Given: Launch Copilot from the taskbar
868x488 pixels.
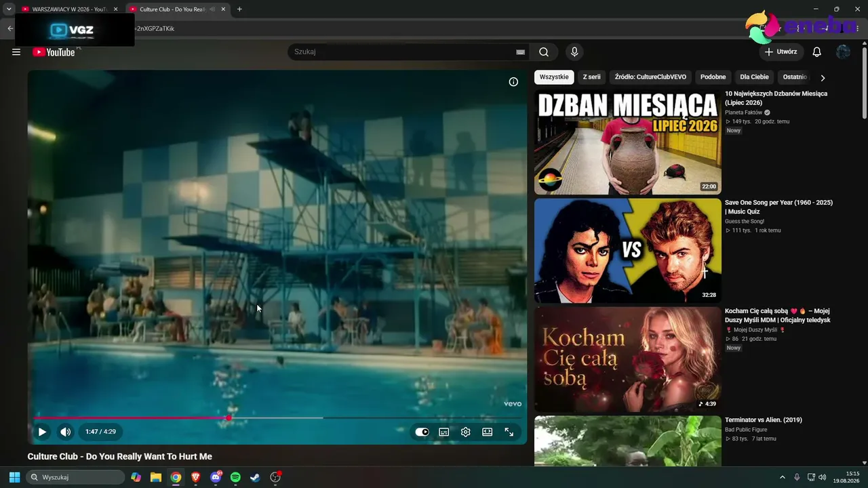Looking at the screenshot, I should [136, 477].
